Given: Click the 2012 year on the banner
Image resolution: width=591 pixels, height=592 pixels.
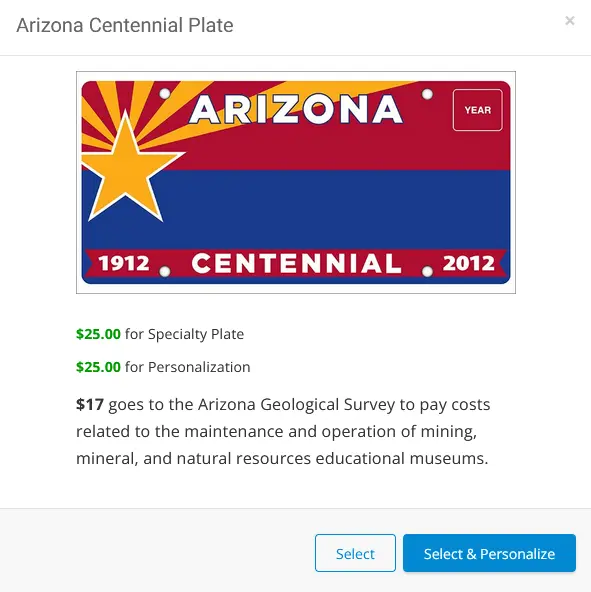Looking at the screenshot, I should pyautogui.click(x=469, y=263).
